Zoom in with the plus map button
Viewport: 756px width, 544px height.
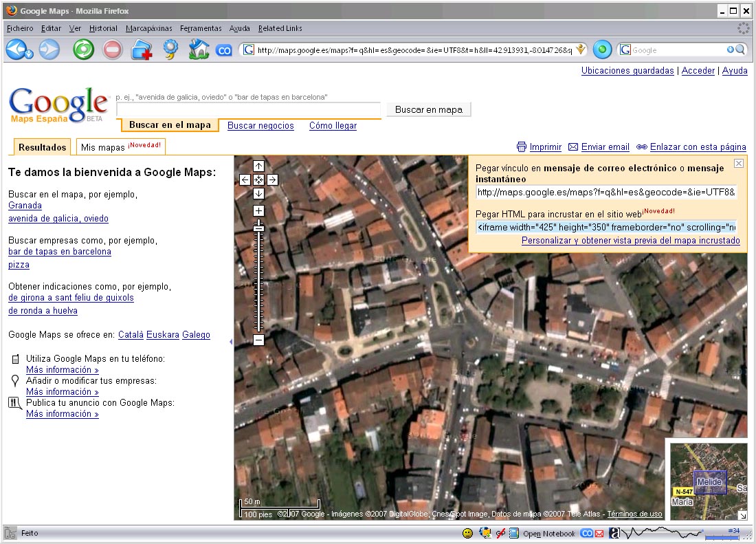(259, 210)
